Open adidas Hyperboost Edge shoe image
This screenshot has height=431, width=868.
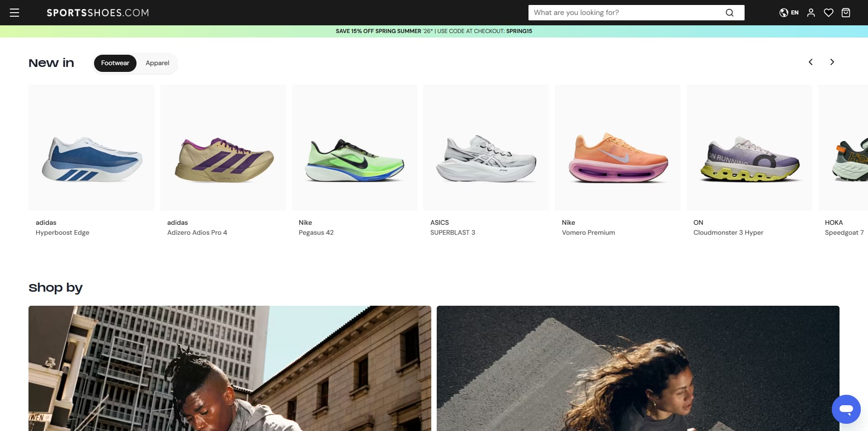click(x=91, y=147)
